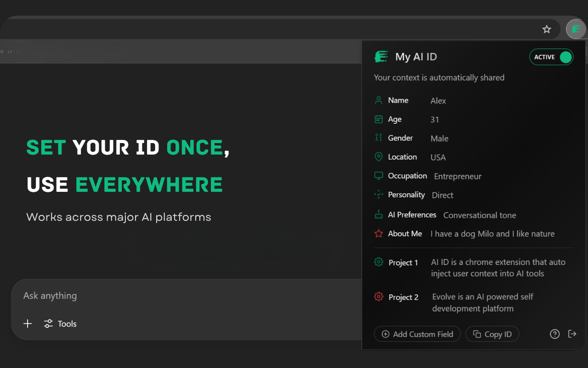Click the monitor icon next to Occupation
This screenshot has height=368, width=588.
(x=379, y=175)
